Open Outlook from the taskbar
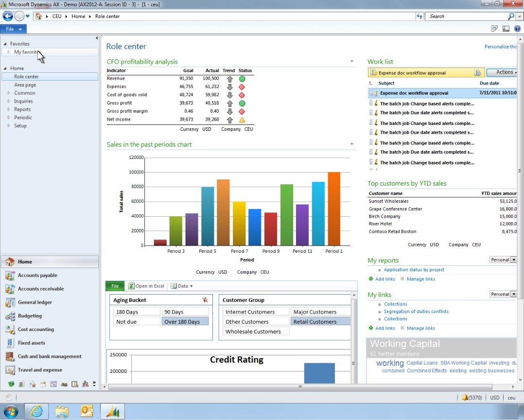524x420 pixels. [x=87, y=411]
